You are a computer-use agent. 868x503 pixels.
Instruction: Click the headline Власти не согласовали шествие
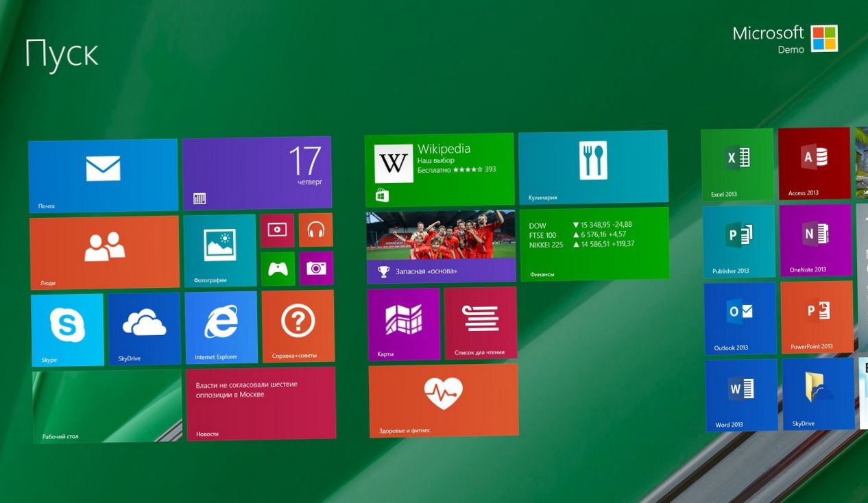[x=247, y=389]
